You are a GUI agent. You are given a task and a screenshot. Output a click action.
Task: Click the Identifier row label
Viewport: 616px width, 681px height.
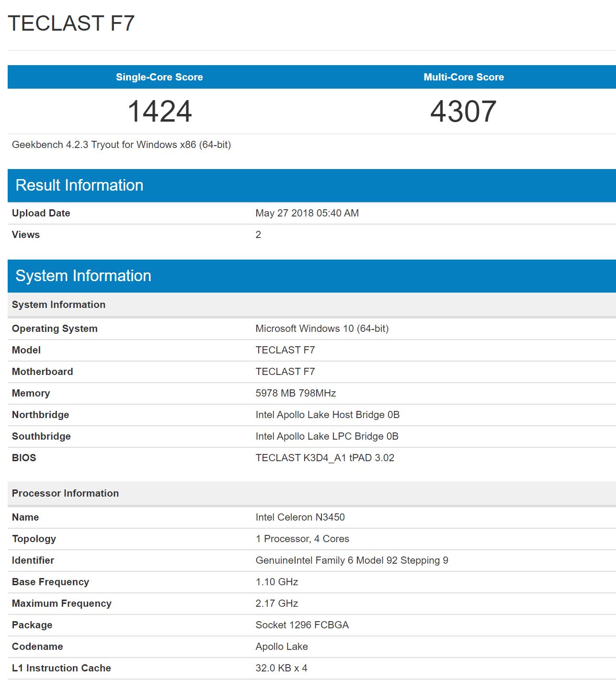click(33, 560)
